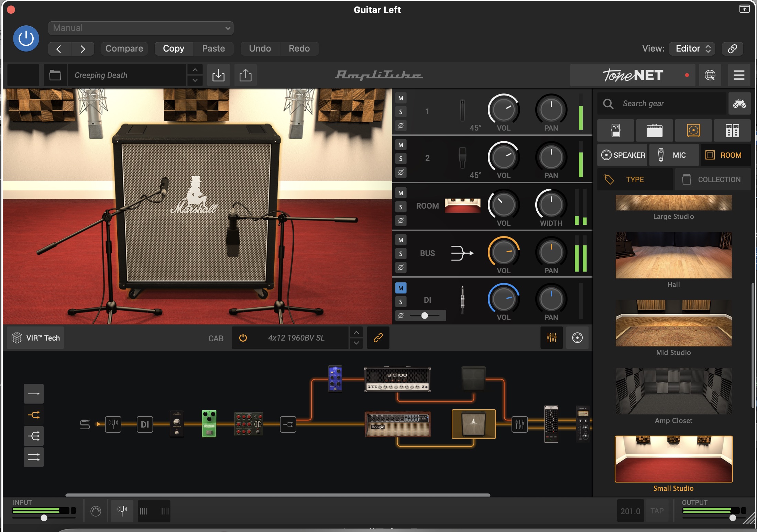Viewport: 757px width, 532px height.
Task: Select the sld100 amp head in chain
Action: pos(397,379)
